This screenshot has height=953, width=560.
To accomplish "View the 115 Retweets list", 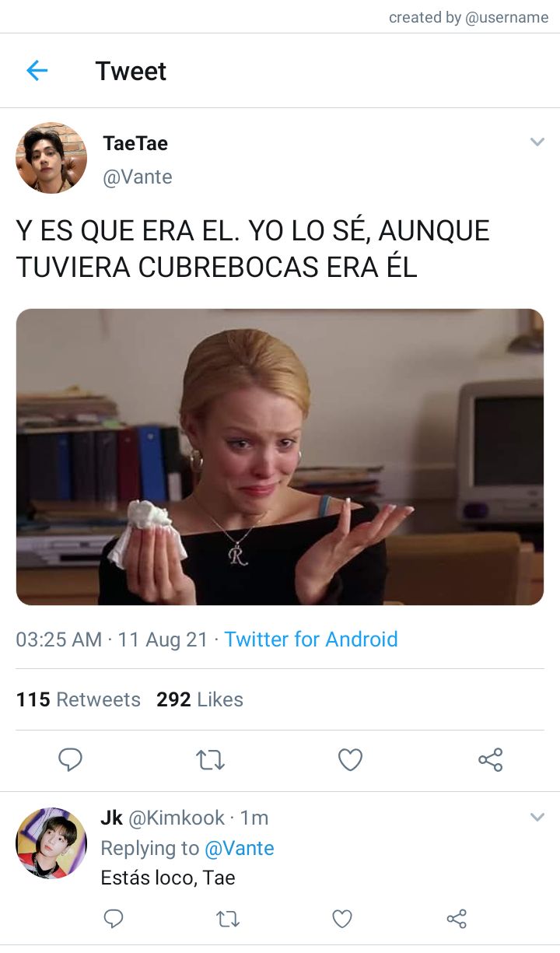I will [x=79, y=699].
